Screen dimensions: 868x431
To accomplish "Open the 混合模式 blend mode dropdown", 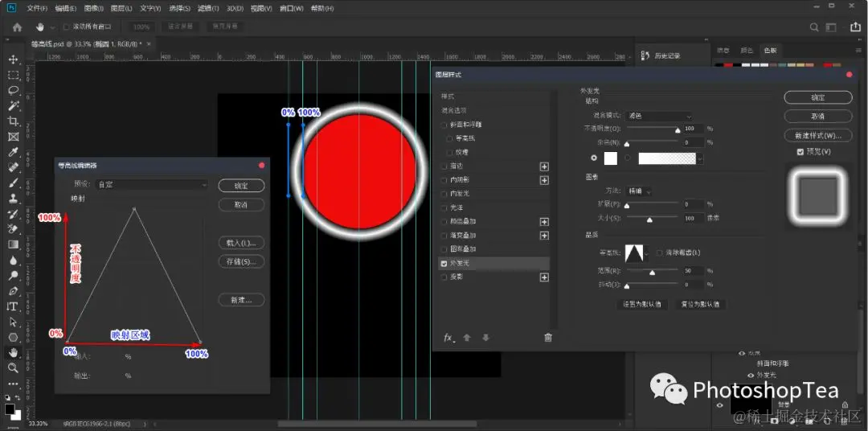I will [659, 117].
